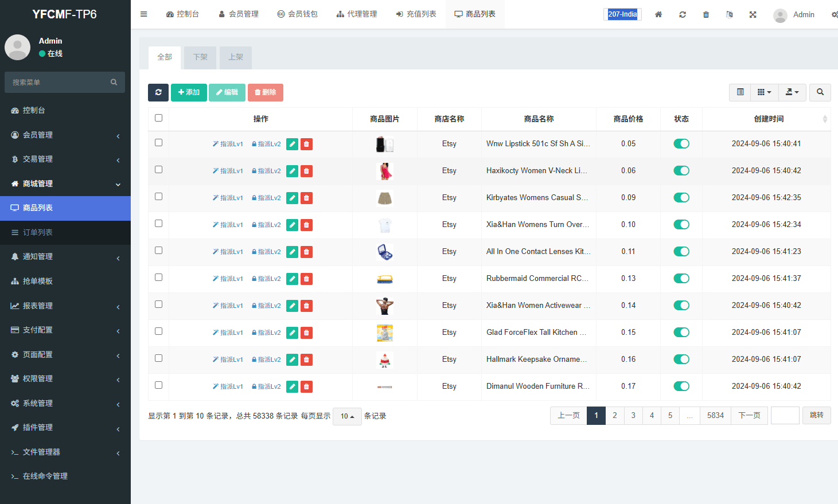Image resolution: width=838 pixels, height=504 pixels.
Task: Tick checkbox for Rubbermaid Commercial row
Action: pos(159,278)
